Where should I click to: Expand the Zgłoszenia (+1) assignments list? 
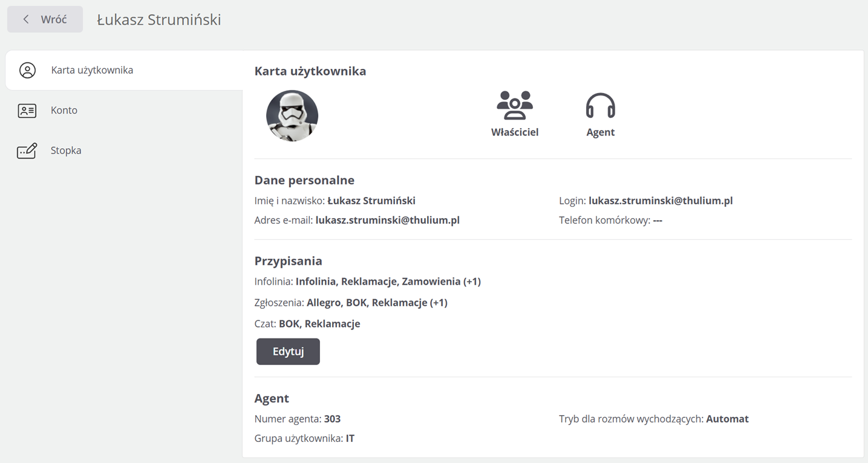tap(439, 303)
